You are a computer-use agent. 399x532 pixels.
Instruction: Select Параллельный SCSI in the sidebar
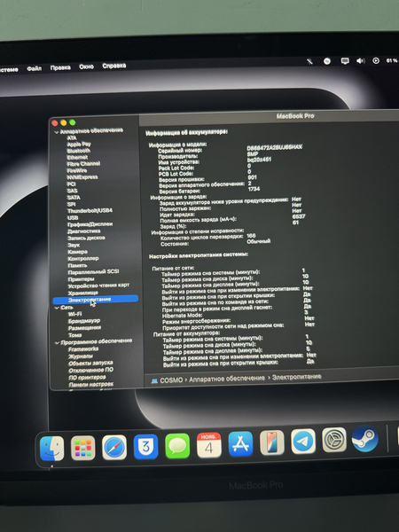[93, 272]
